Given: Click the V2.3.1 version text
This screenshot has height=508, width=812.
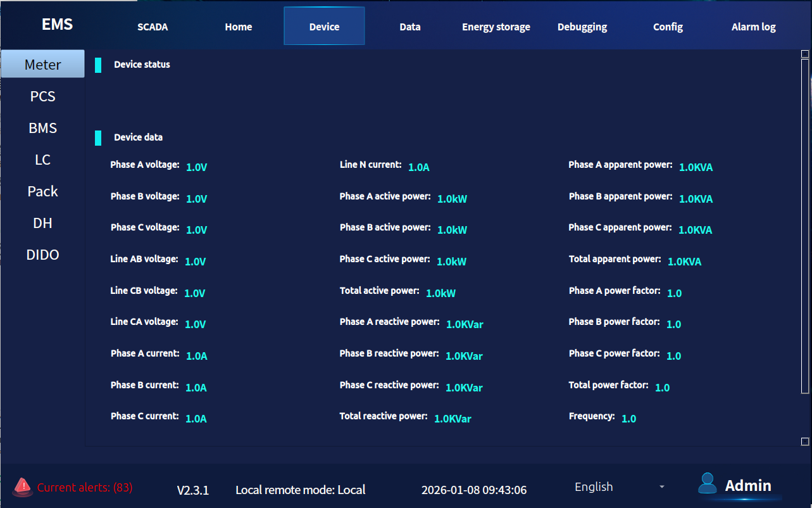Looking at the screenshot, I should [x=193, y=490].
